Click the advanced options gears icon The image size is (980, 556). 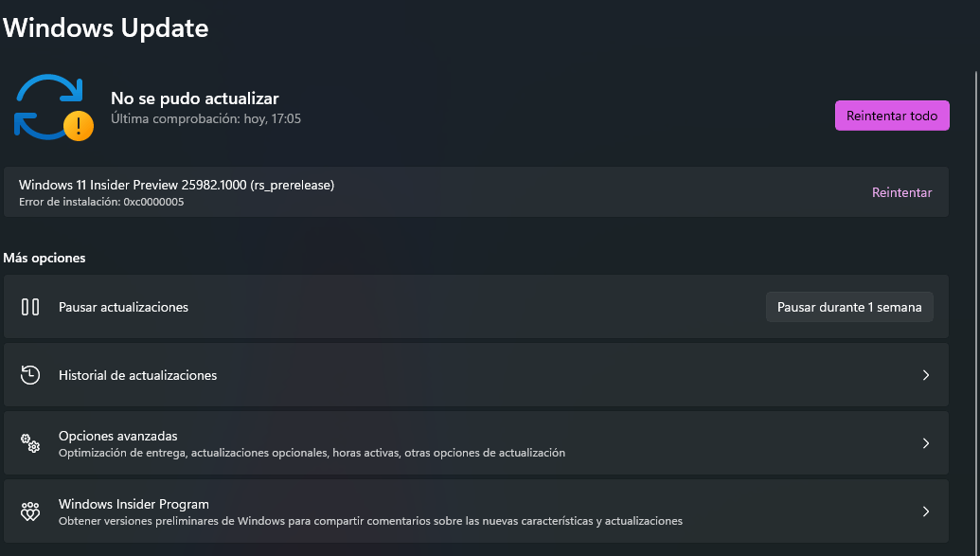click(30, 443)
